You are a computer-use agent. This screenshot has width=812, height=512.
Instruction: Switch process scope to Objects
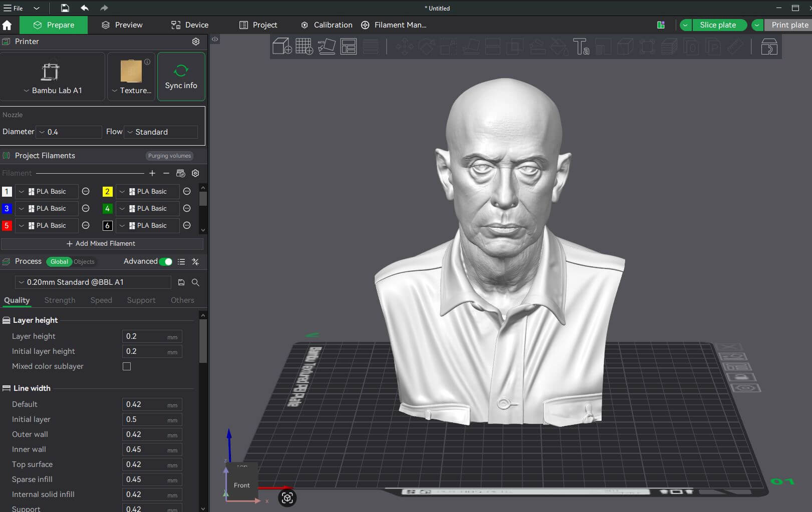point(84,262)
